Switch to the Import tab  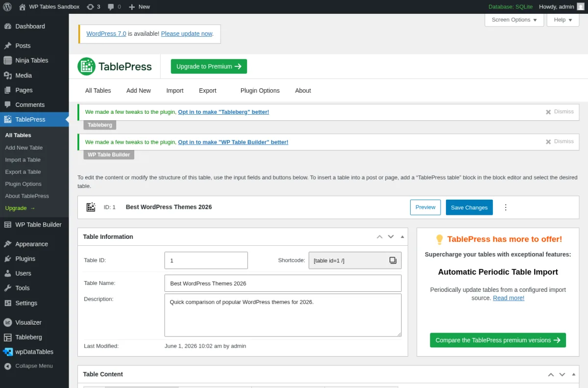click(175, 91)
